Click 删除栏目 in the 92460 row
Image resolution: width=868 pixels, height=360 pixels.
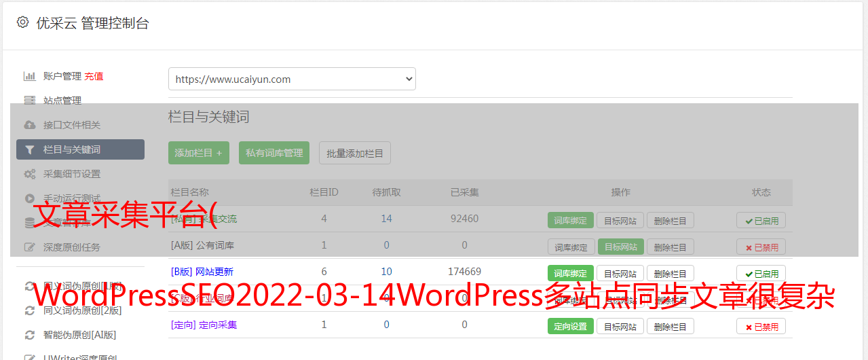671,220
